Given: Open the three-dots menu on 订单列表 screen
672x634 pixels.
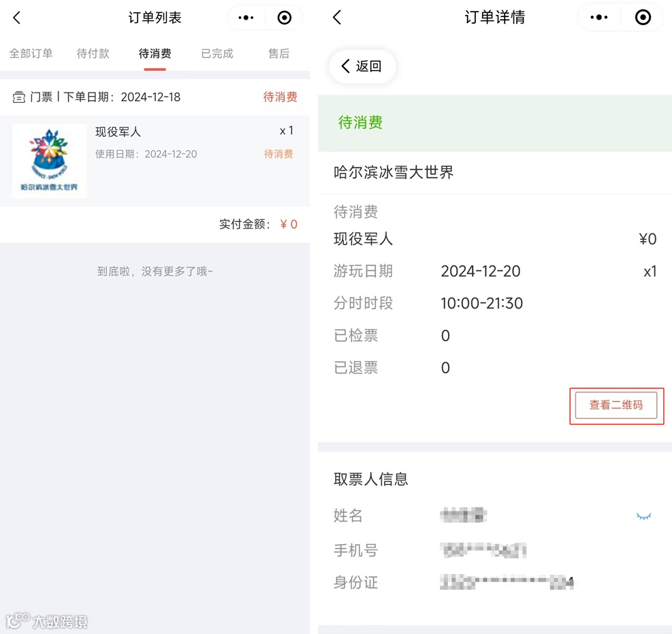Looking at the screenshot, I should [246, 18].
